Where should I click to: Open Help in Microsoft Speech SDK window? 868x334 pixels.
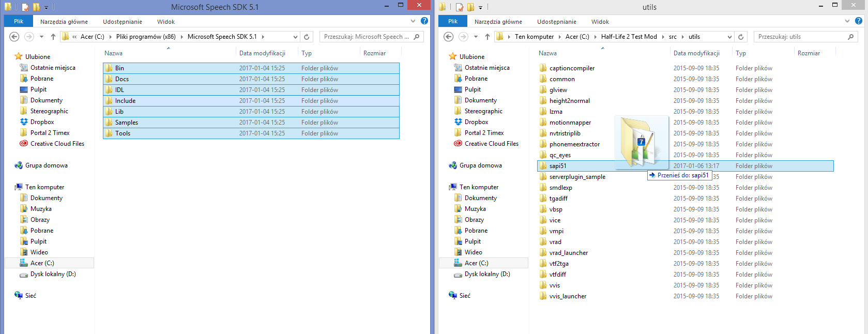[x=424, y=21]
